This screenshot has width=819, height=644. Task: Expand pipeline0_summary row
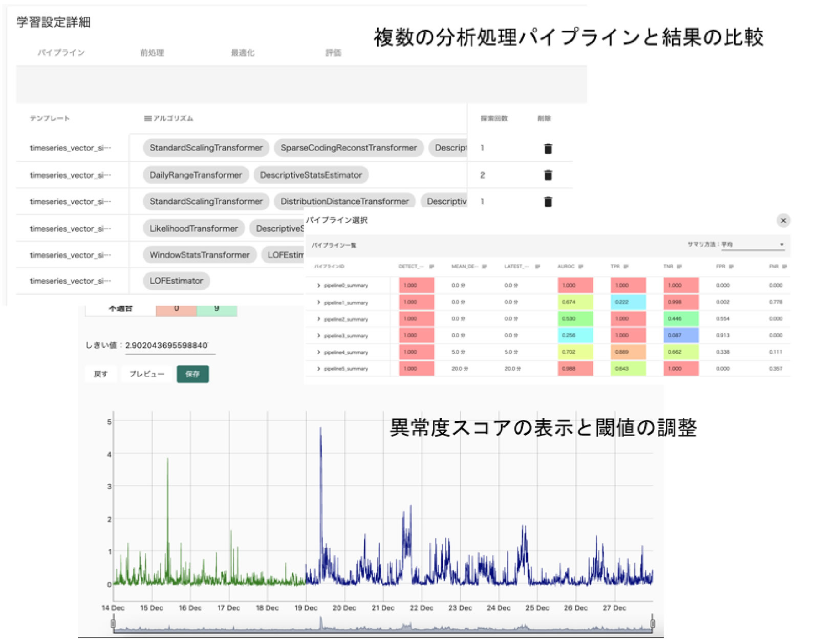pyautogui.click(x=318, y=286)
